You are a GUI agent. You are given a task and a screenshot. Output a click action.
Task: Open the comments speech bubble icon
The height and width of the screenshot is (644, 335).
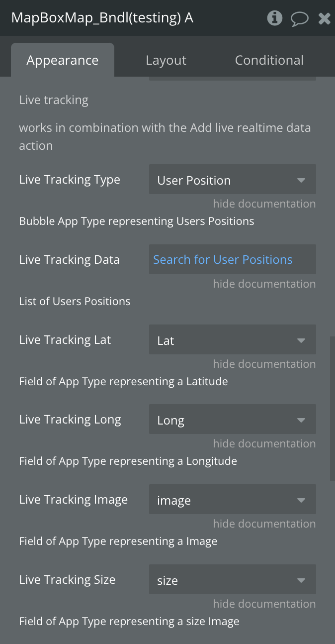(300, 19)
